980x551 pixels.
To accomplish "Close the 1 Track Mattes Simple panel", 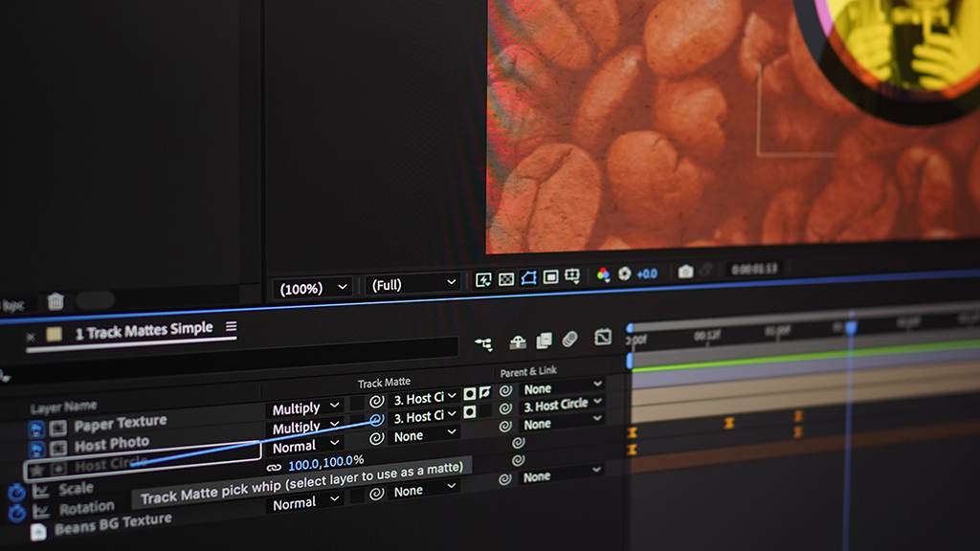I will [x=31, y=337].
